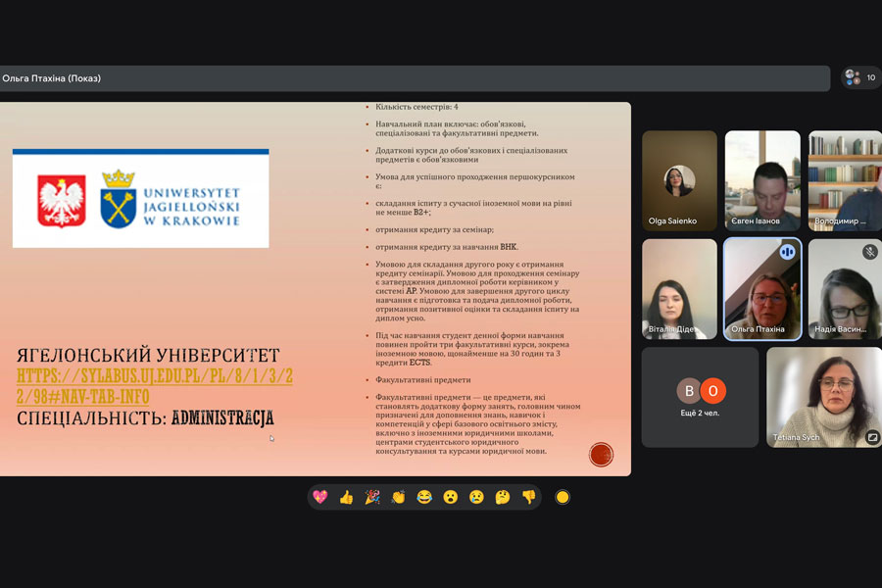This screenshot has width=882, height=588.
Task: Click the Uniwersytet Jagielloński logo on the slide
Action: coord(140,199)
